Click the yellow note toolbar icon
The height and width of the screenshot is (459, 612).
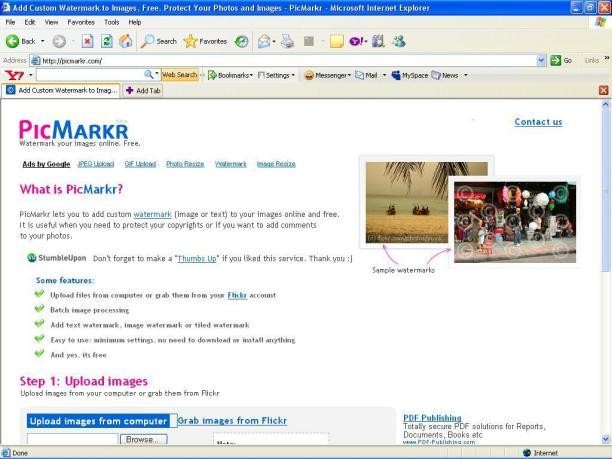tap(336, 41)
